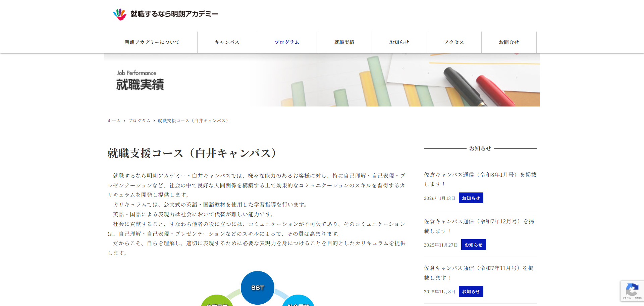Viewport: 644px width, 306px height.
Task: Select the プログラム navigation item
Action: (287, 42)
